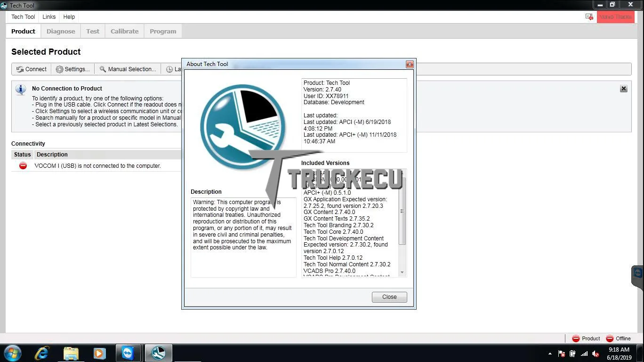Select the Product tab
The image size is (644, 362).
click(23, 31)
